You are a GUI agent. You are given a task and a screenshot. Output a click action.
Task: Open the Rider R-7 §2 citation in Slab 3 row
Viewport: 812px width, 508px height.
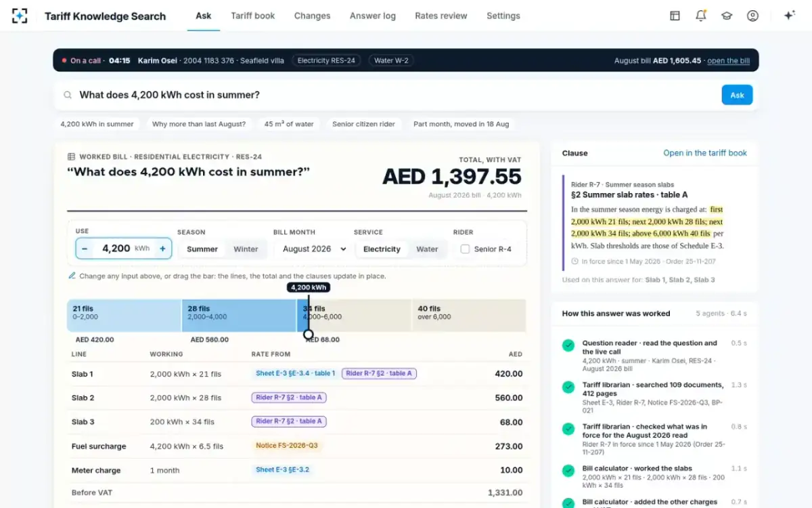(x=289, y=421)
